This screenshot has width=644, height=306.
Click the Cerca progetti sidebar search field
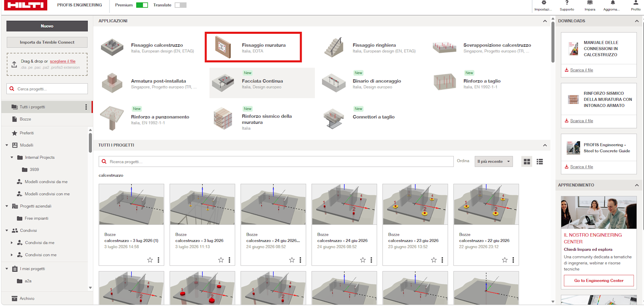47,89
